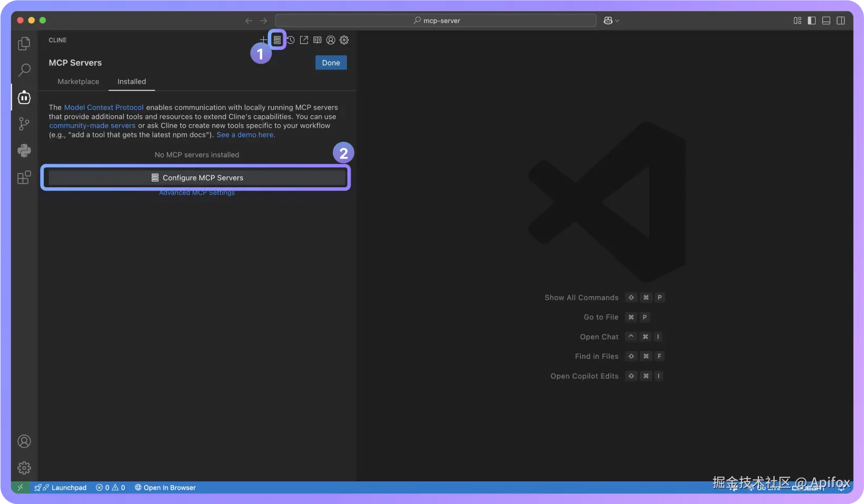Click the "No MCP servers installed" text
The width and height of the screenshot is (864, 504).
(197, 155)
